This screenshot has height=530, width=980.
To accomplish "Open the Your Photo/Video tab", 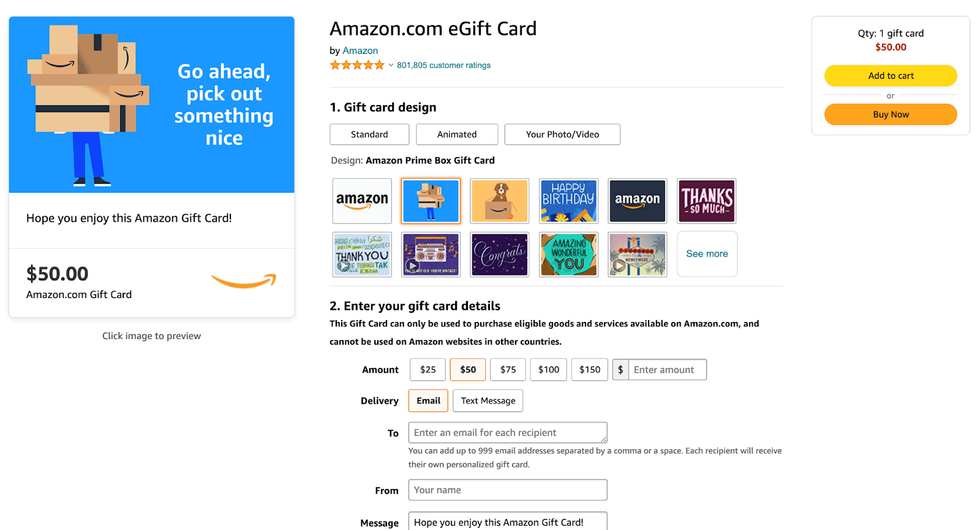I will (x=562, y=134).
